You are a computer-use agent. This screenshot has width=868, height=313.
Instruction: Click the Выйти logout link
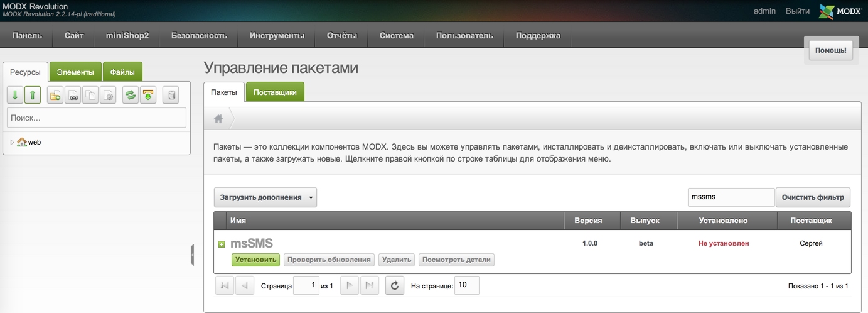point(797,11)
